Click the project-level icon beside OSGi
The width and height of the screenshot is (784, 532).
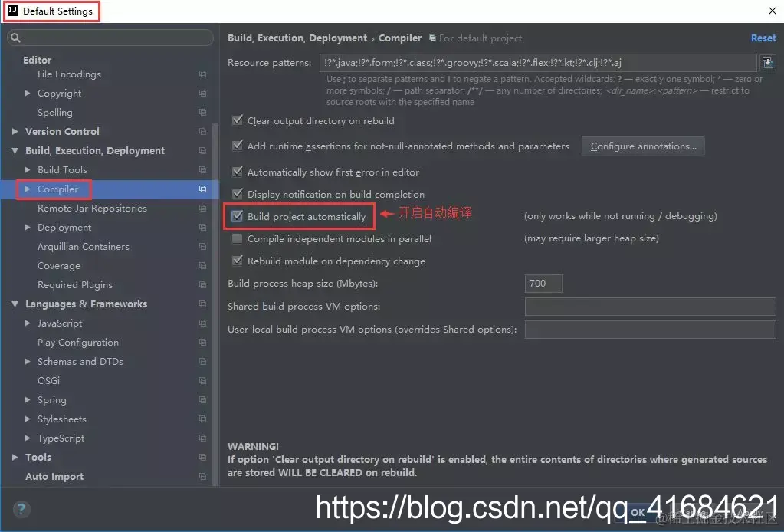pos(202,380)
